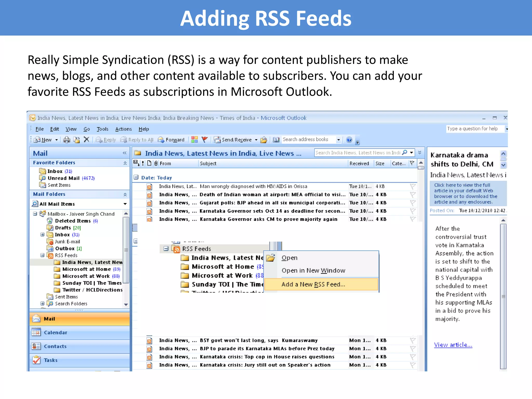Open the New item dropdown arrow
Viewport: 532px width, 399px height.
[56, 140]
